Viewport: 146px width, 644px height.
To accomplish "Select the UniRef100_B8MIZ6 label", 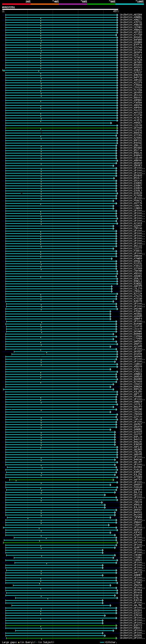I will tap(131, 389).
